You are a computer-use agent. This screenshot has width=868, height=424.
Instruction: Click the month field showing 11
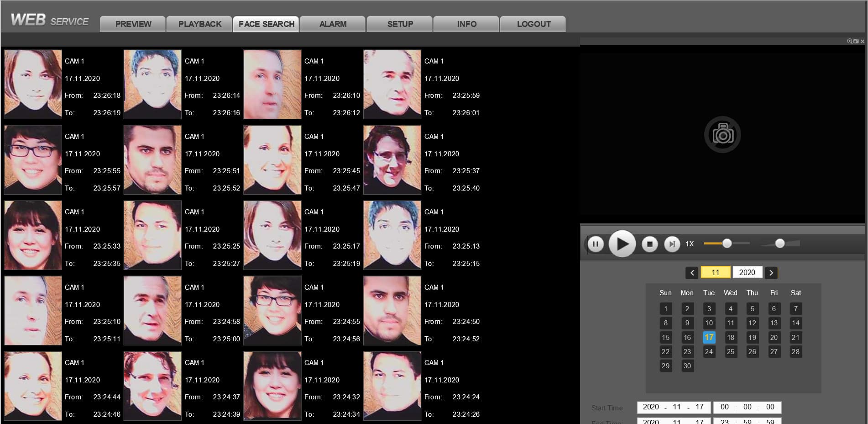716,273
